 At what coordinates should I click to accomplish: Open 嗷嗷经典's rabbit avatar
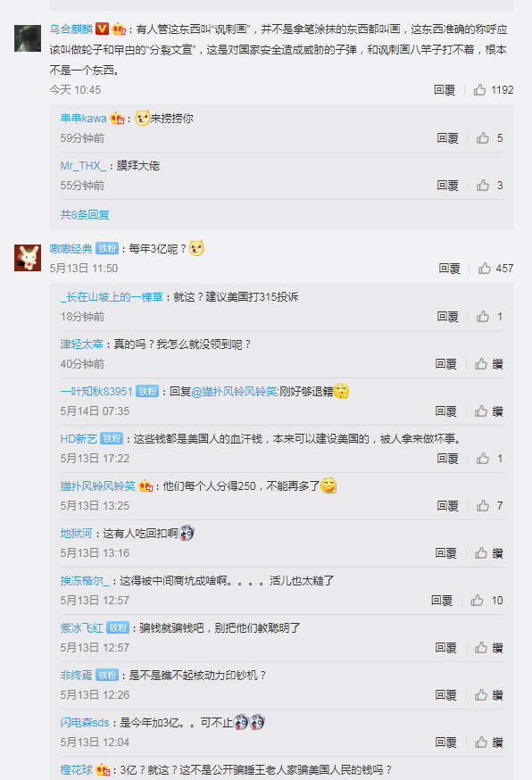(x=28, y=258)
